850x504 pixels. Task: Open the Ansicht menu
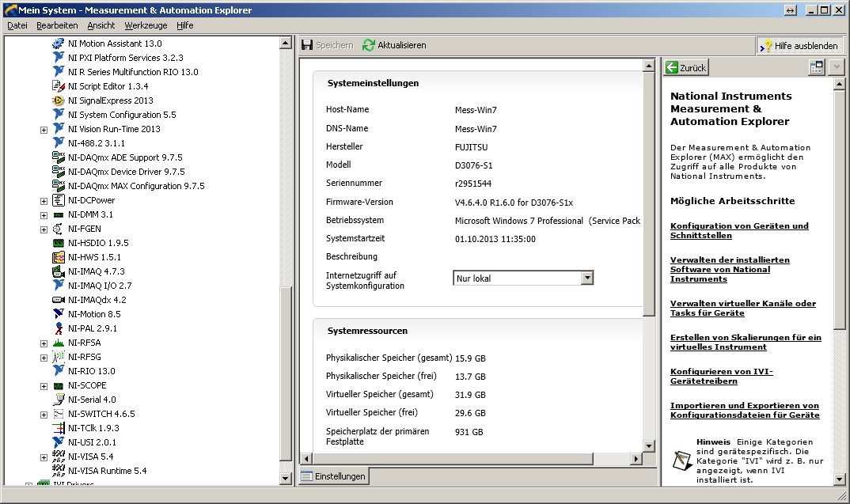coord(101,25)
